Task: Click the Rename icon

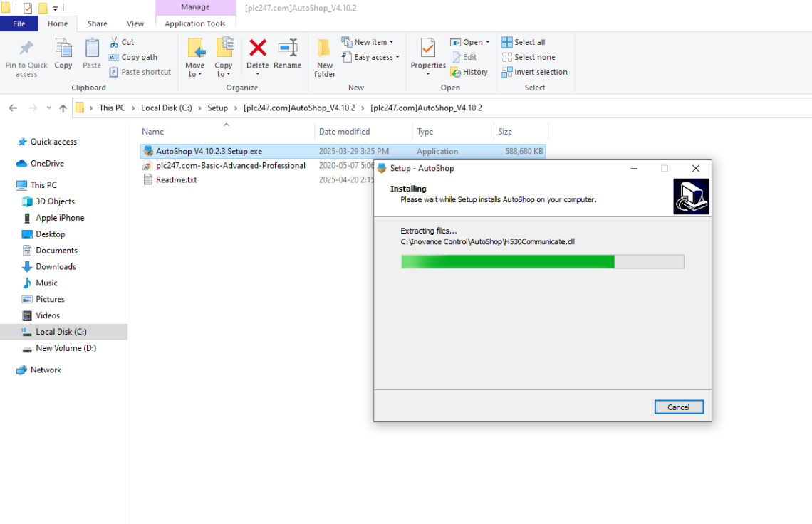Action: 288,48
